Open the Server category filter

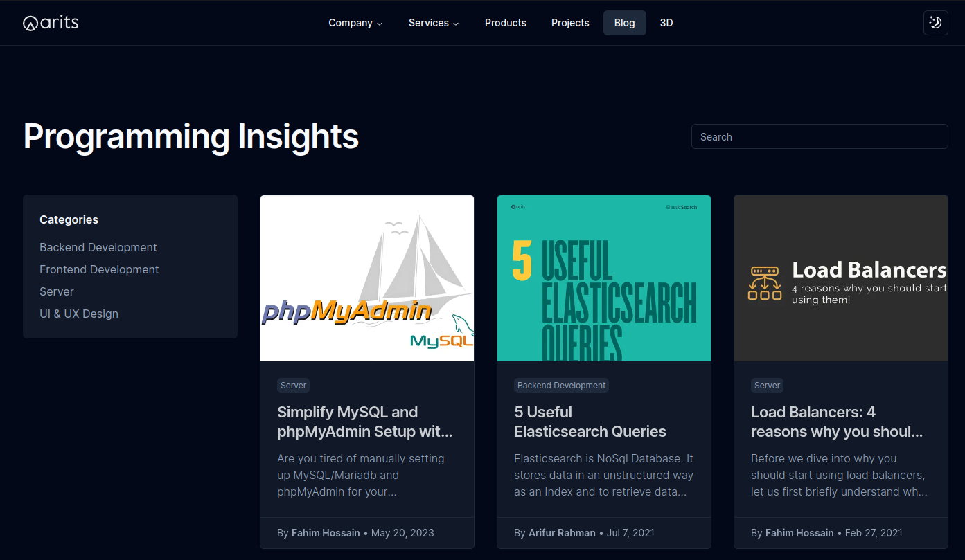[x=56, y=291]
